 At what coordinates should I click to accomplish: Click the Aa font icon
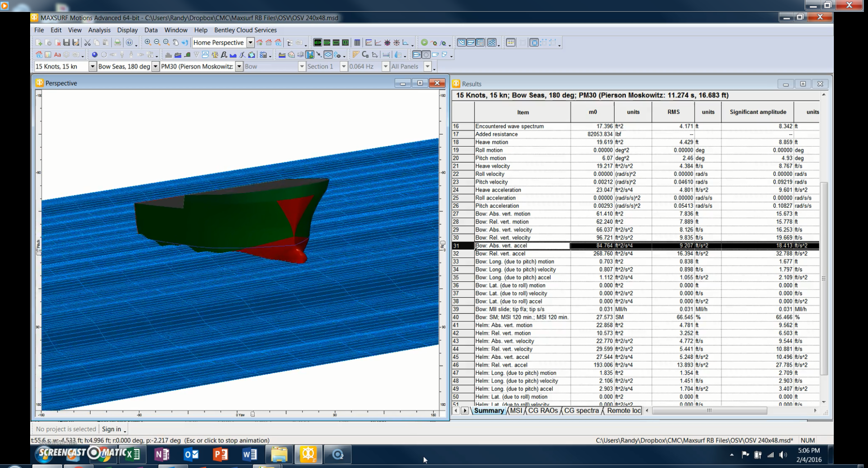[x=57, y=55]
